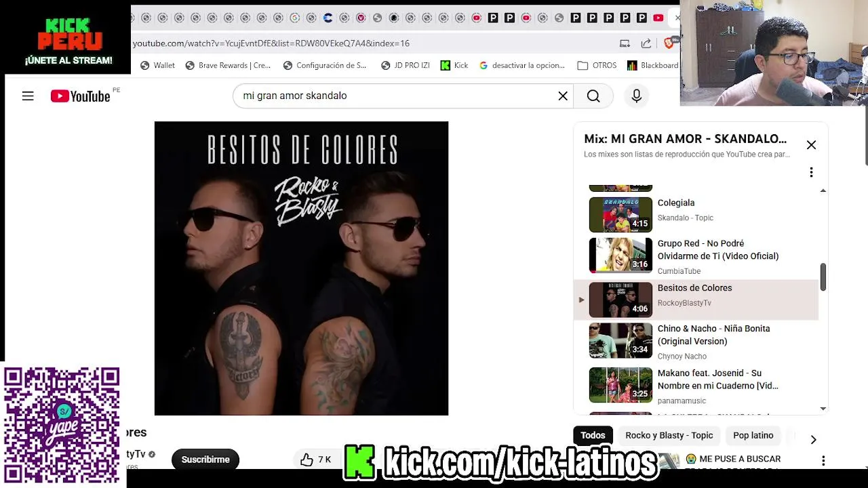Open the 'Configuración de S...' bookmark
The height and width of the screenshot is (488, 868).
(x=325, y=66)
